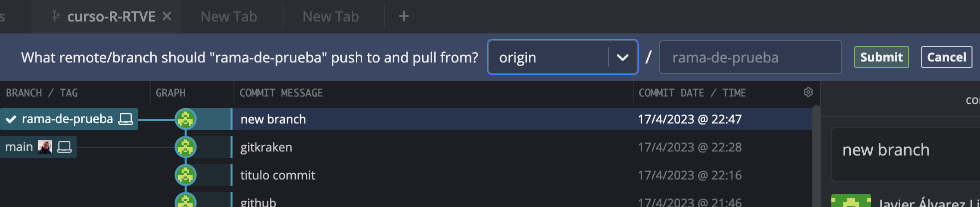Click the checked-out checkmark on rama-de-prueba
The image size is (980, 207).
11,119
